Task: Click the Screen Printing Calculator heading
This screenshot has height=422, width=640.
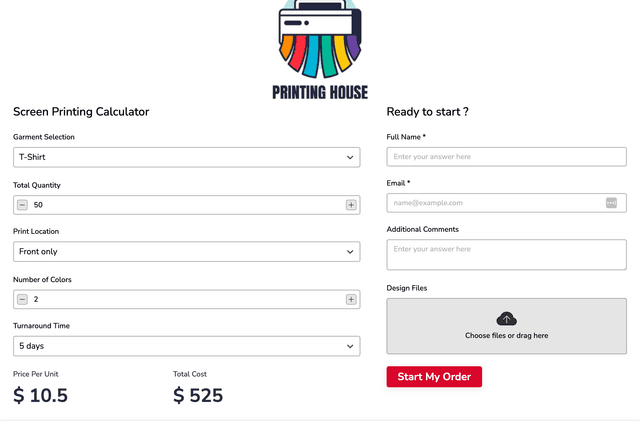Action: point(81,112)
